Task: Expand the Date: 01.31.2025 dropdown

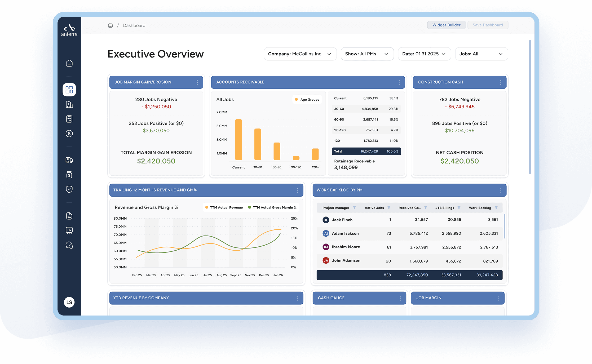Action: (x=424, y=54)
